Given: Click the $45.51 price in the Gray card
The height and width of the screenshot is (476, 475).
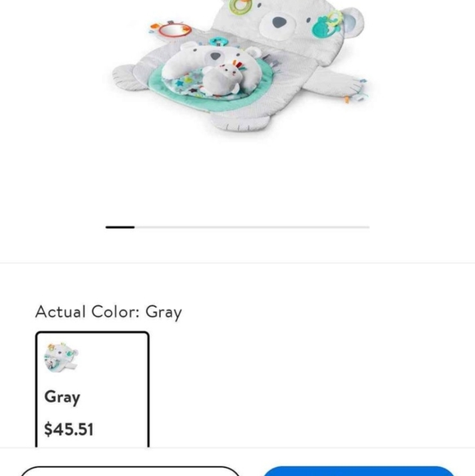Looking at the screenshot, I should (69, 429).
